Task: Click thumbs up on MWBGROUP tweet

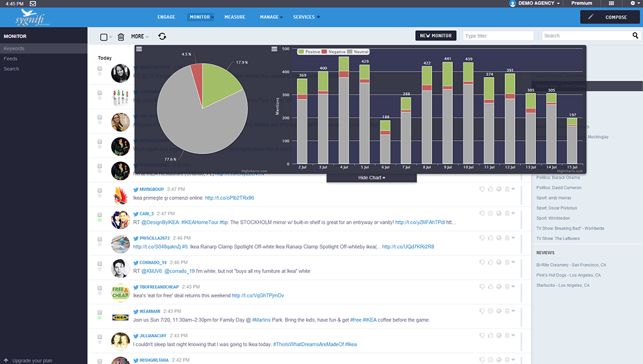Action: tap(491, 189)
